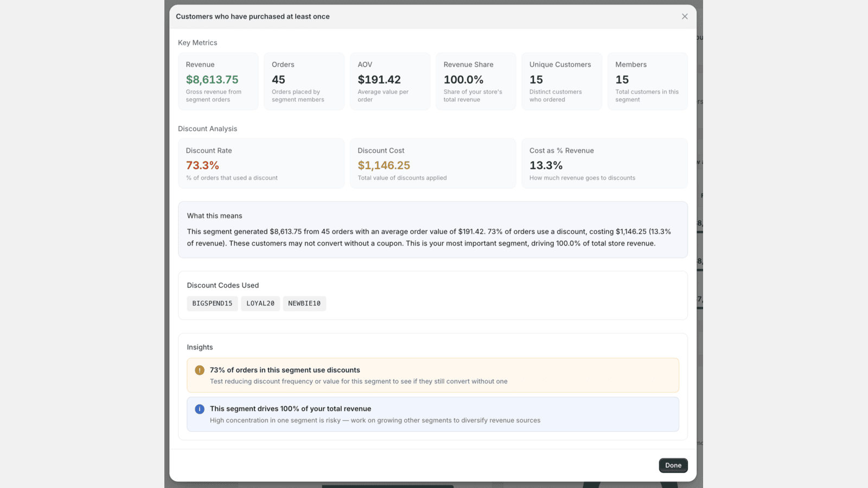The width and height of the screenshot is (868, 488).
Task: Click the AOV card showing $191.42
Action: click(390, 81)
